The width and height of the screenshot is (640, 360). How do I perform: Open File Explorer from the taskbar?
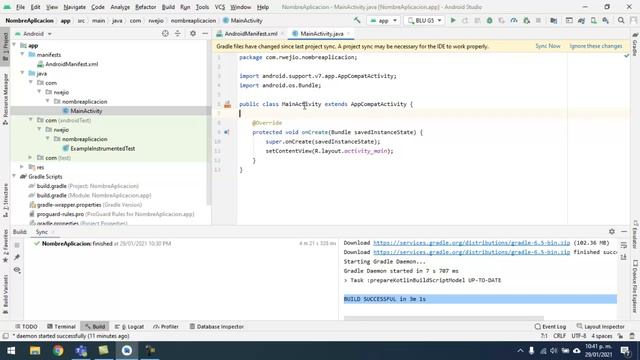point(35,350)
